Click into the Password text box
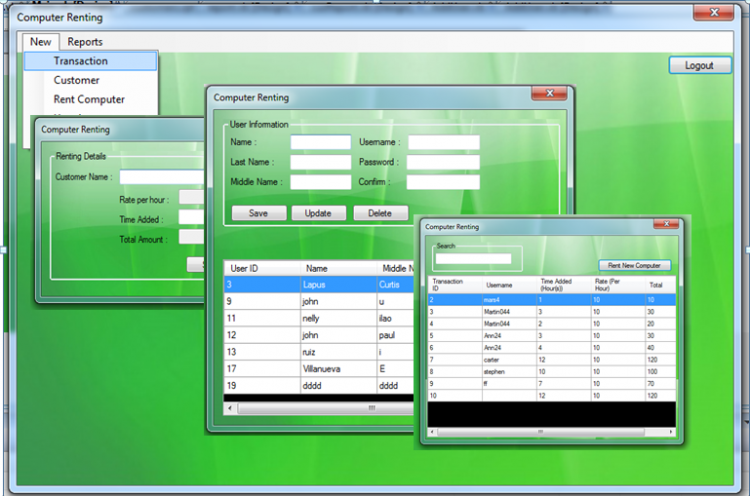 click(443, 162)
